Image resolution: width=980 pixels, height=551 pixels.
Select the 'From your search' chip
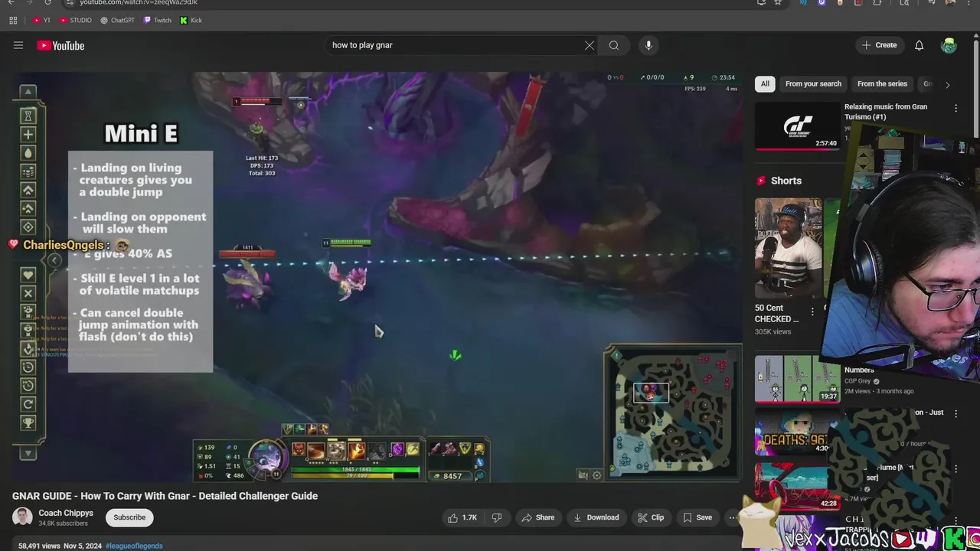tap(813, 84)
